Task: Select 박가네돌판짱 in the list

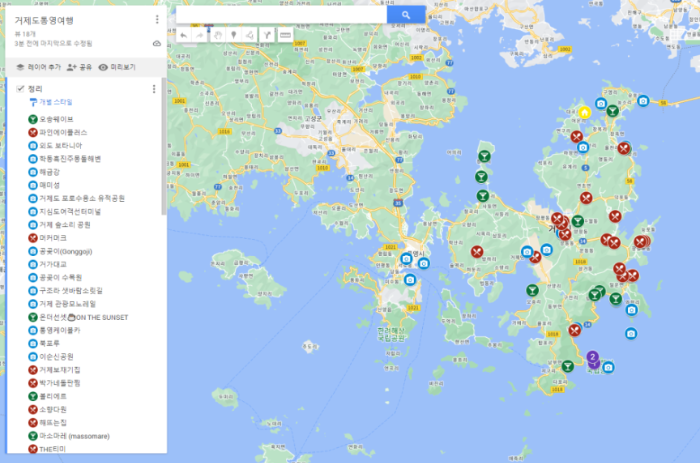Action: pos(60,383)
